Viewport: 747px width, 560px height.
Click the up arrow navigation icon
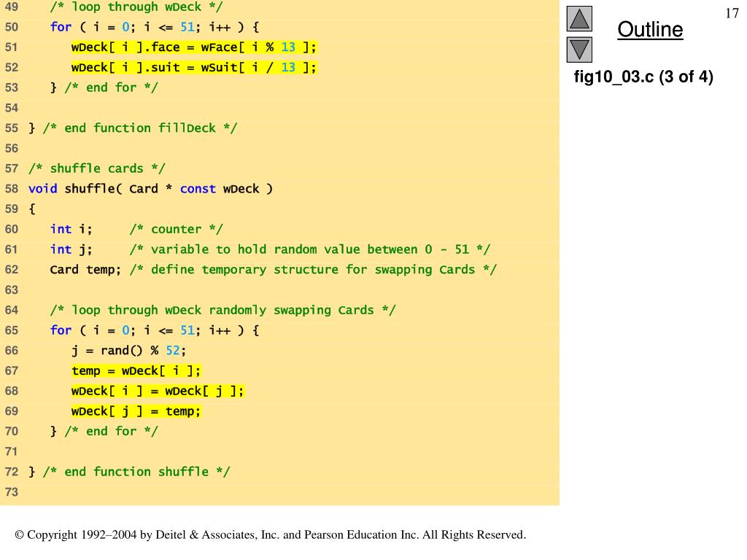click(x=579, y=18)
